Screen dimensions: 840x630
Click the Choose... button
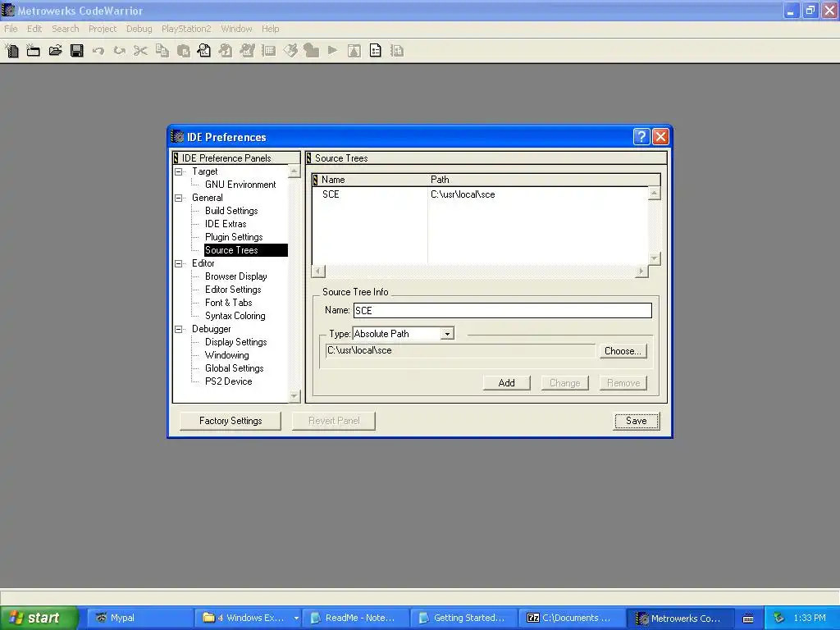[623, 351]
